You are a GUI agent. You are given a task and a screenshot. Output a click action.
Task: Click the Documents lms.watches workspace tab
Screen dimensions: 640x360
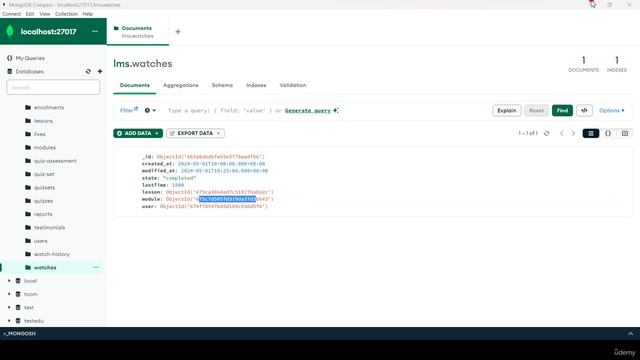point(138,32)
